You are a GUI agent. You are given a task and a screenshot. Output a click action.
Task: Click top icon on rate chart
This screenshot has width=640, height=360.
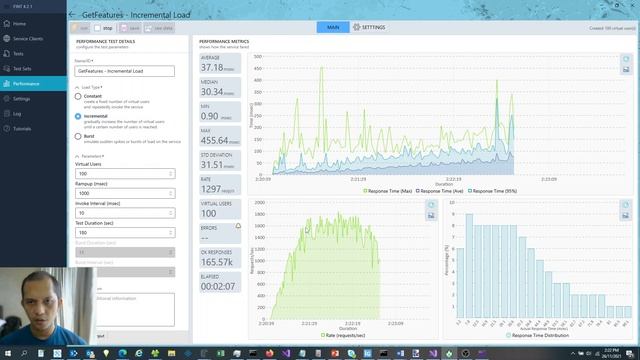click(431, 205)
